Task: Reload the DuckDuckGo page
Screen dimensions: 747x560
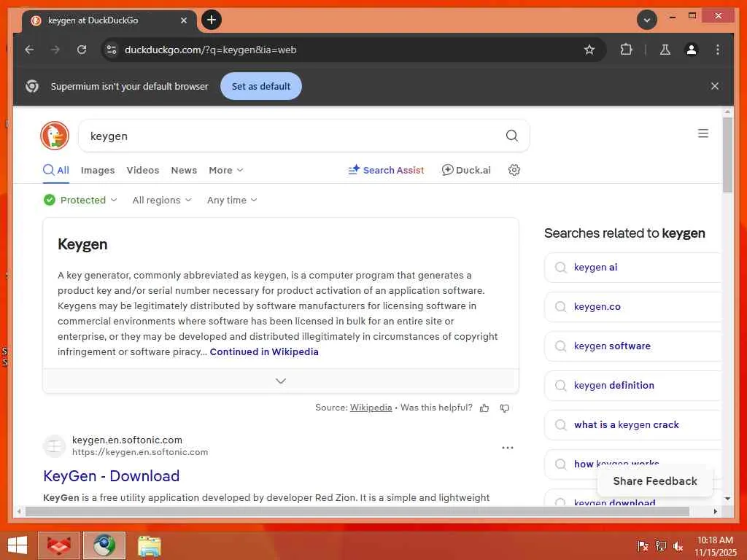Action: pyautogui.click(x=82, y=50)
